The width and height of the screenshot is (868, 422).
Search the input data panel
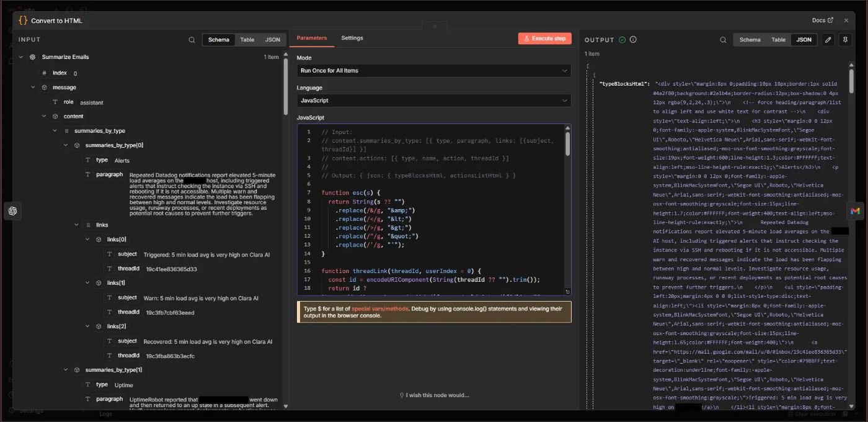pyautogui.click(x=192, y=40)
